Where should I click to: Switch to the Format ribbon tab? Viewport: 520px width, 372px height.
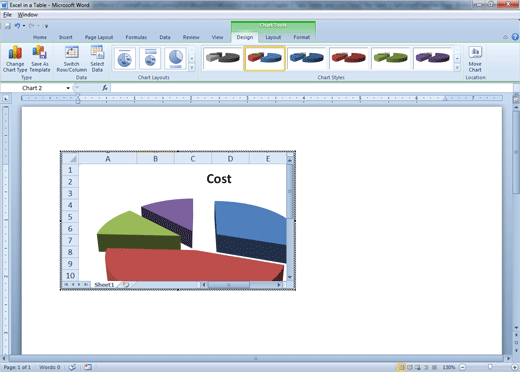302,37
